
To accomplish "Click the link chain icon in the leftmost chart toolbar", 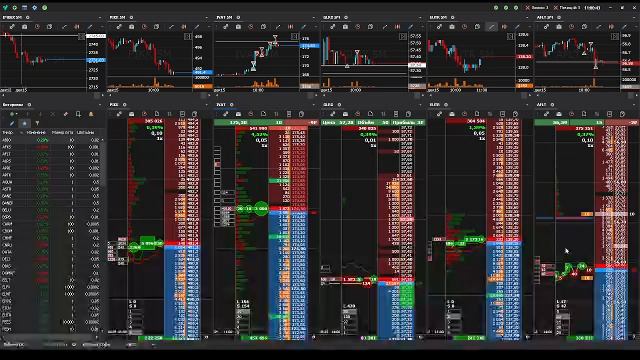I will pos(12,27).
